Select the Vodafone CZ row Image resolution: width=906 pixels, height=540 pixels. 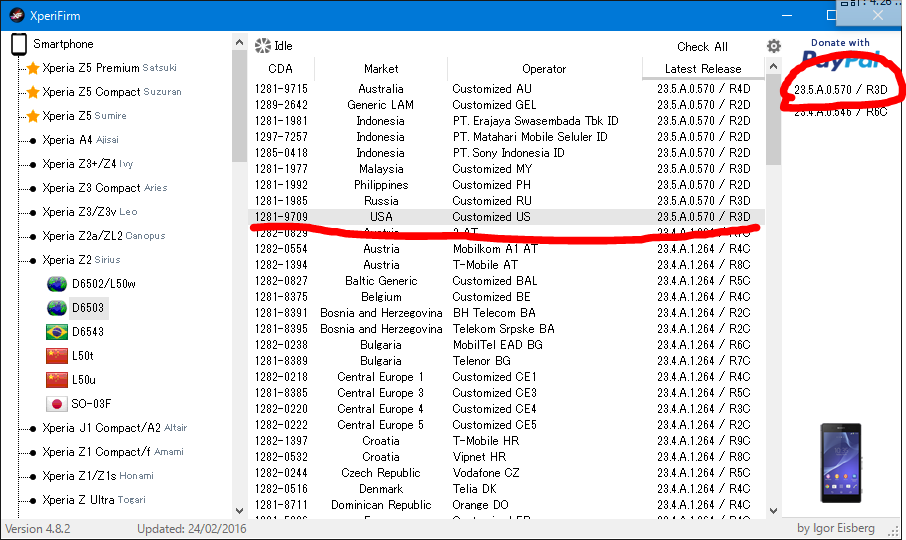click(507, 473)
